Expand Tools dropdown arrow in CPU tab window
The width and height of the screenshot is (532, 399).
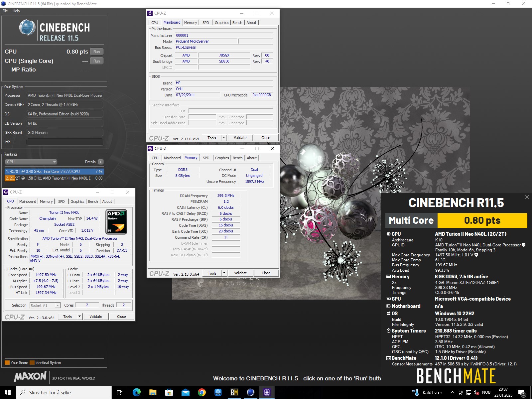79,317
